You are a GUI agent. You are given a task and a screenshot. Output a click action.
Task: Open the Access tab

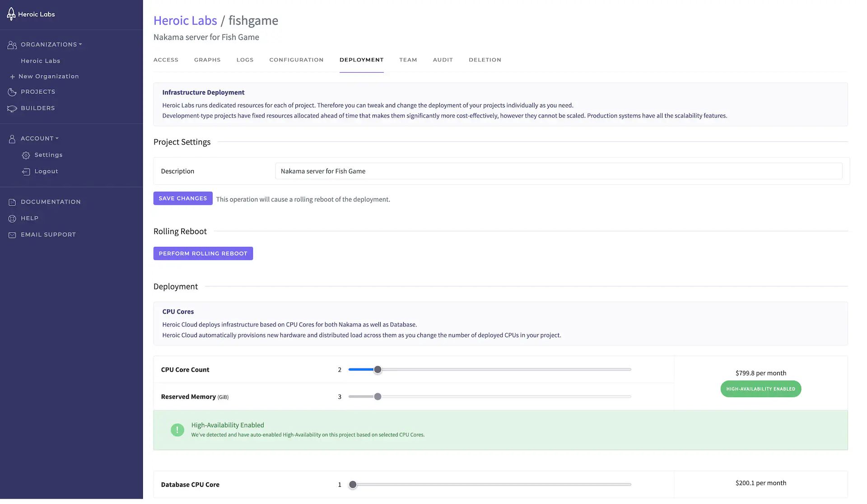166,60
